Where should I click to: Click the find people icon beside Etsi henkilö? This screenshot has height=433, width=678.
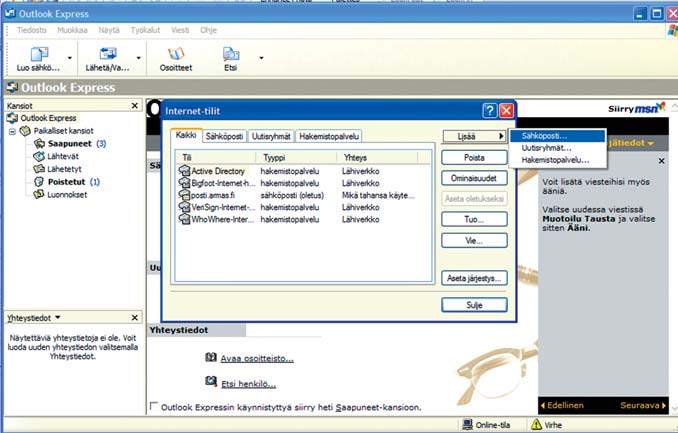(x=211, y=382)
